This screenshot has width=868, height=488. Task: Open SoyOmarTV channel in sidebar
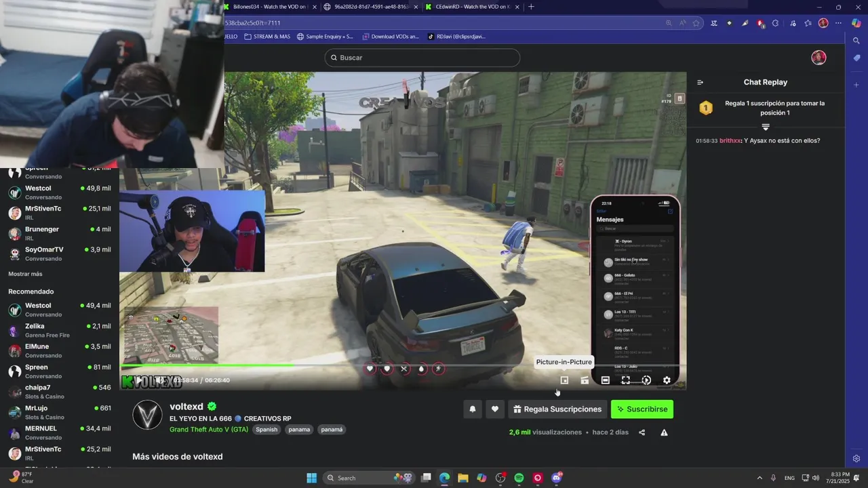(60, 253)
